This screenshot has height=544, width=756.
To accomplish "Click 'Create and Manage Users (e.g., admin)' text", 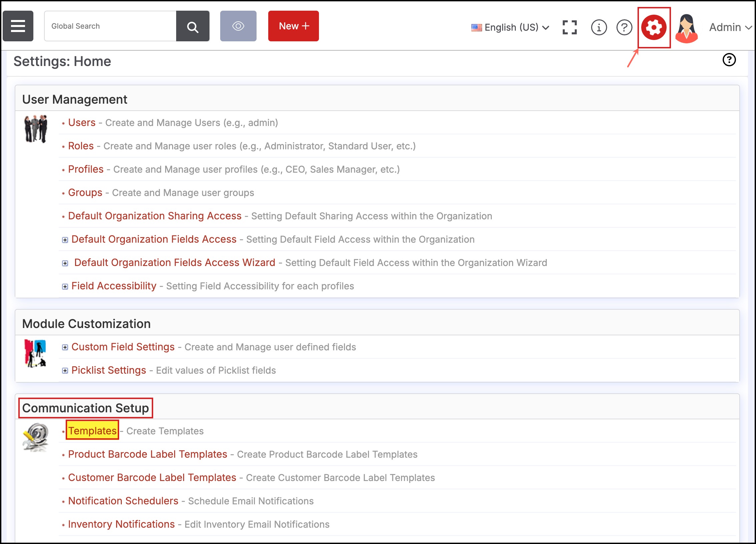I will pos(192,123).
